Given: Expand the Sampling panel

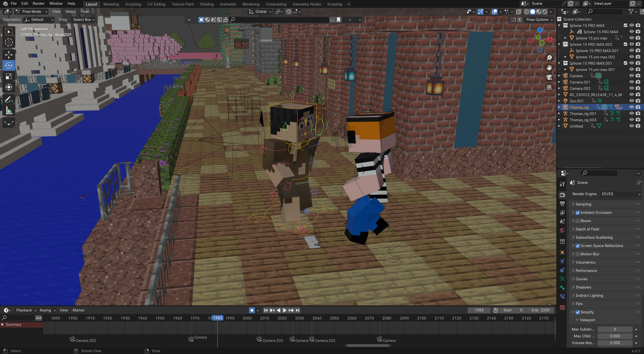Looking at the screenshot, I should click(605, 204).
